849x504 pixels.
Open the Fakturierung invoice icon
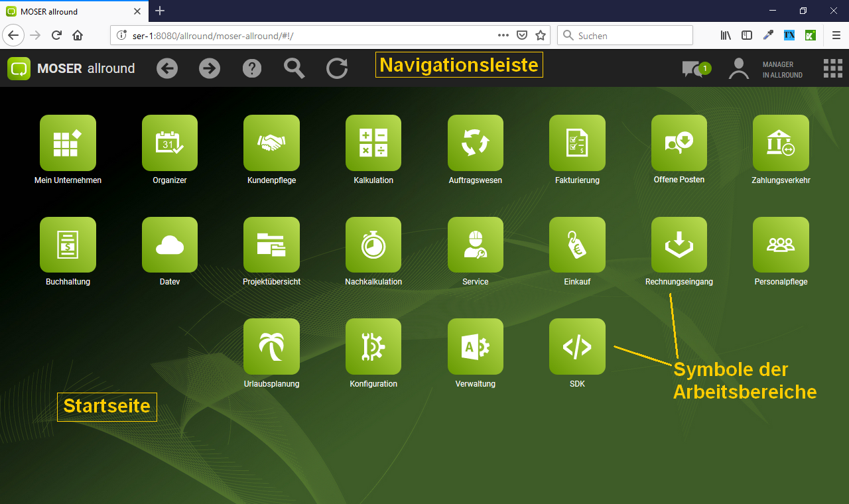577,143
